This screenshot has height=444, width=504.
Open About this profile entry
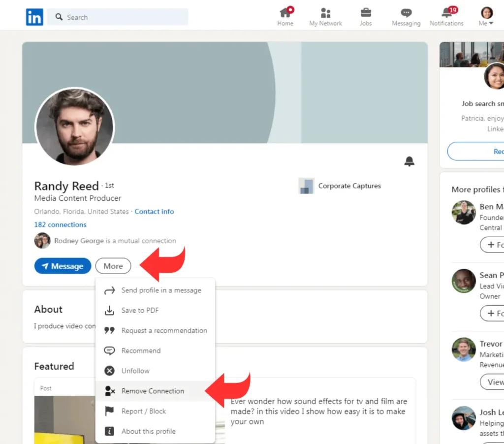(x=155, y=432)
